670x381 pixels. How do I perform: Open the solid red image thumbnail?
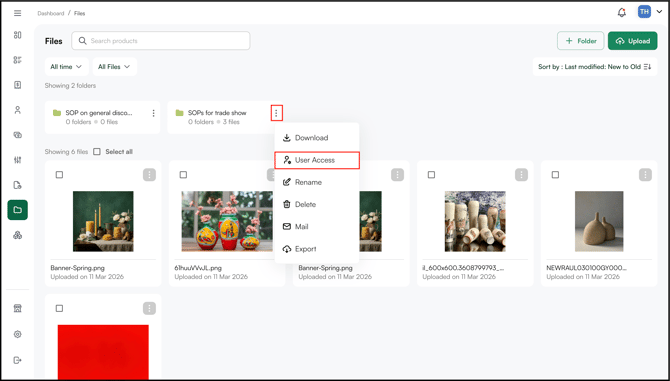pyautogui.click(x=103, y=352)
